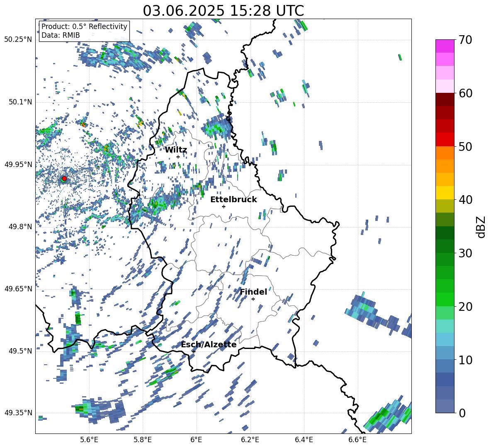The height and width of the screenshot is (448, 491).
Task: Select the Wiltz city label
Action: (176, 150)
